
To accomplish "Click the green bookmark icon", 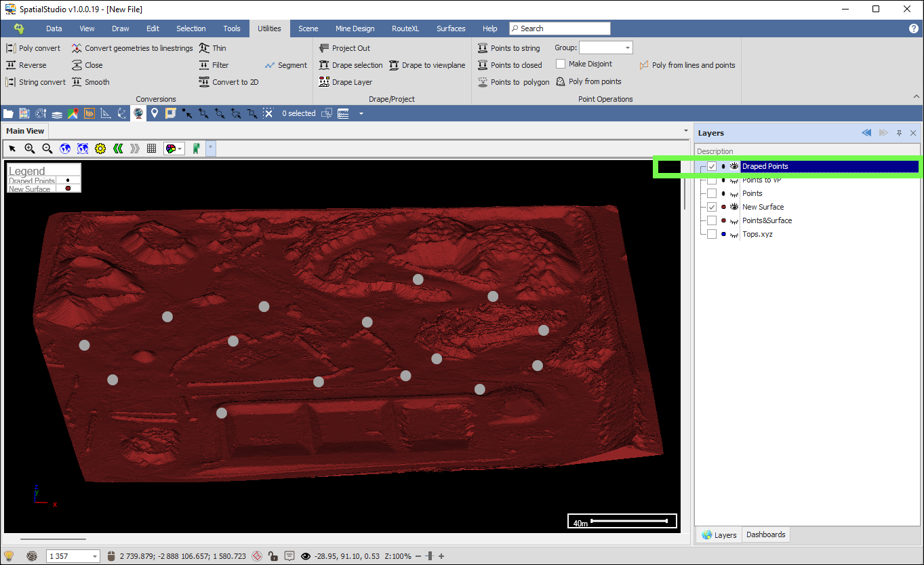I will tap(196, 149).
